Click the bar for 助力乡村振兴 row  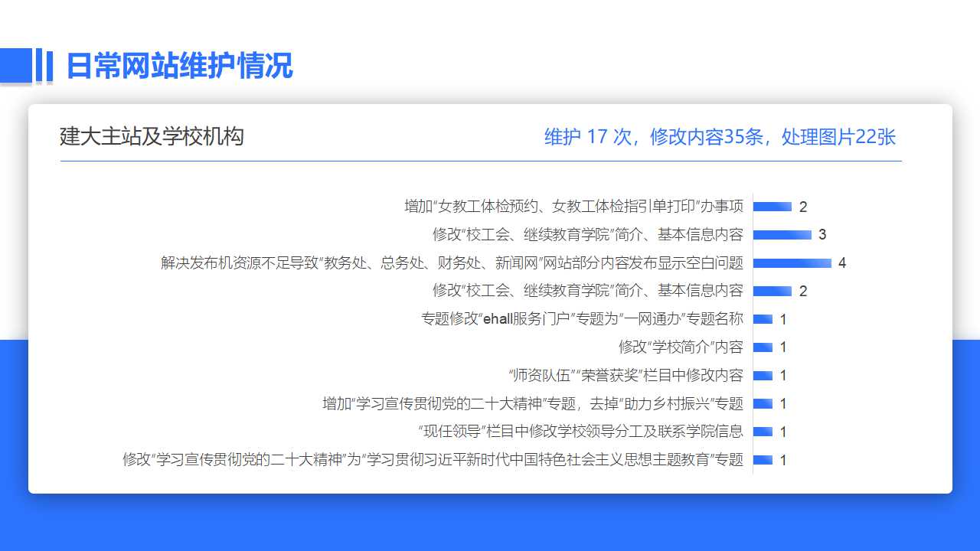(763, 404)
